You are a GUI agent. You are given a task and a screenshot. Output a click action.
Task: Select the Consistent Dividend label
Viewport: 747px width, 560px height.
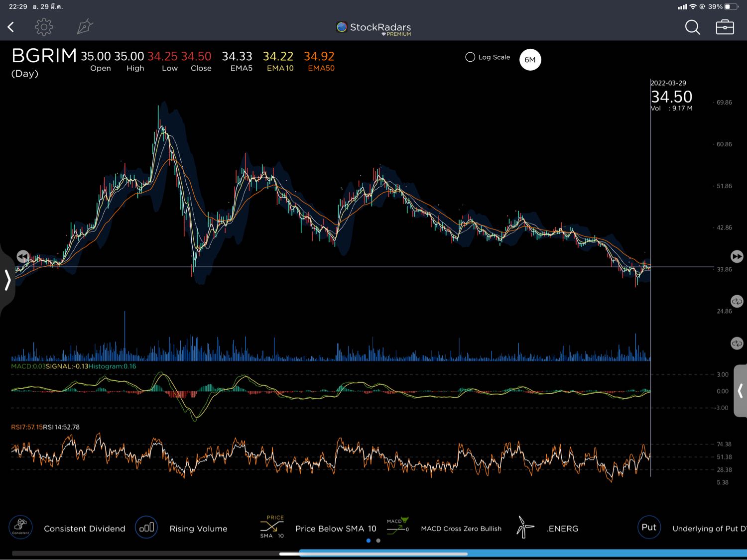(x=85, y=529)
